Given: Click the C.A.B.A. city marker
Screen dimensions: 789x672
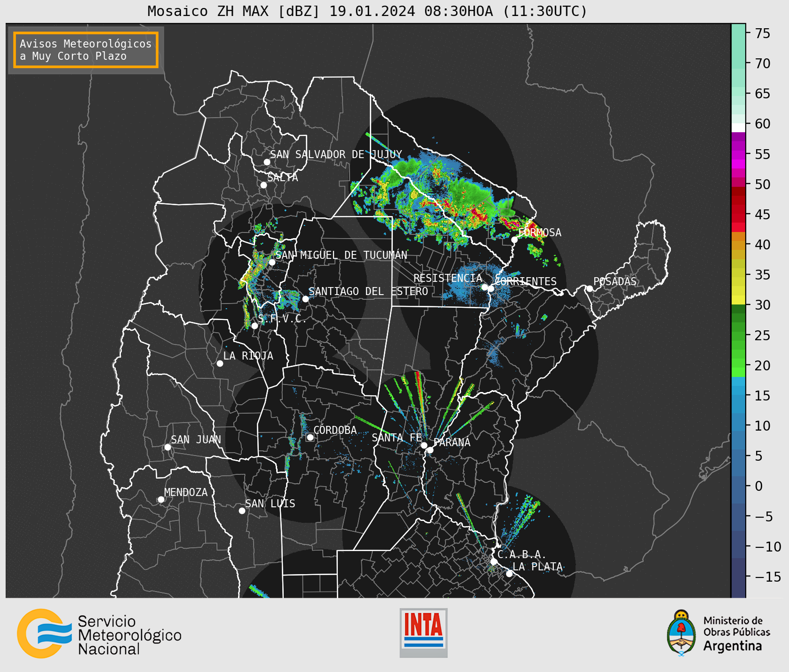Looking at the screenshot, I should (x=494, y=561).
